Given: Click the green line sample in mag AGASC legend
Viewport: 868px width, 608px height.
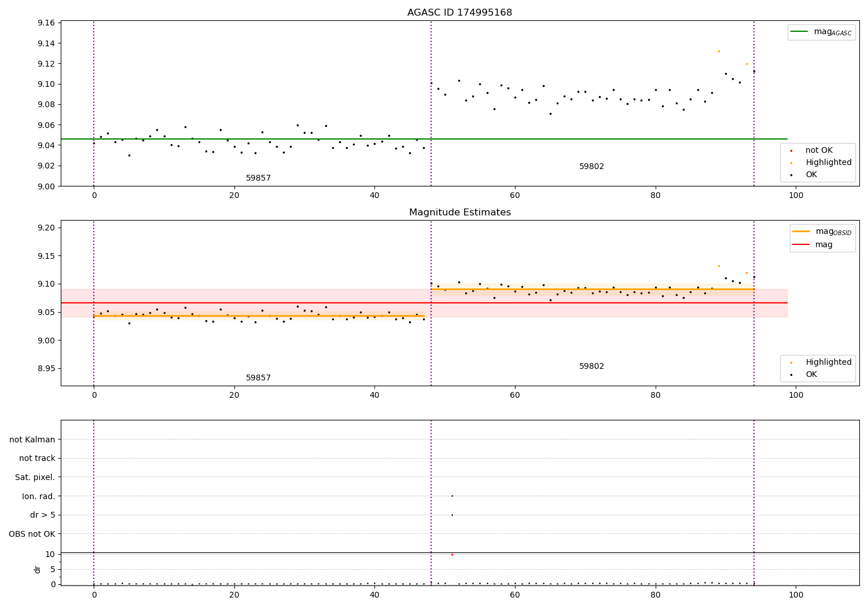Looking at the screenshot, I should tap(800, 32).
